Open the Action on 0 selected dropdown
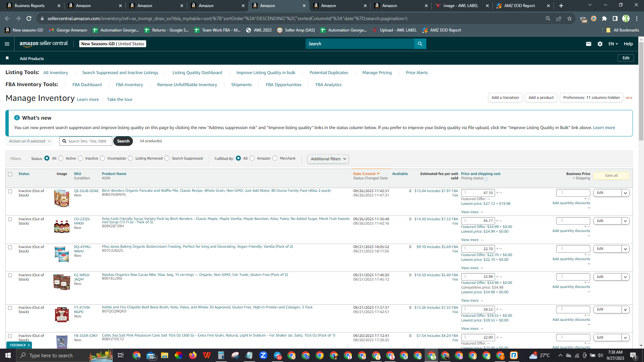Image resolution: width=644 pixels, height=362 pixels. point(30,141)
